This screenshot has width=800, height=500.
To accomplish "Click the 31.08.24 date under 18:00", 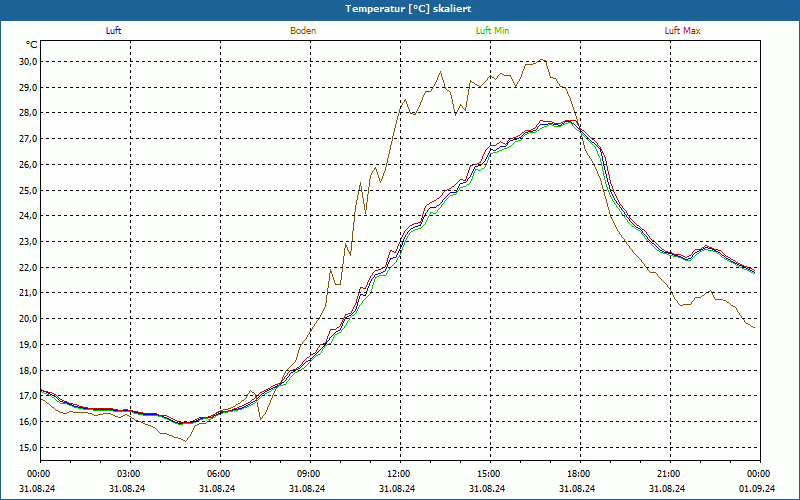I will pyautogui.click(x=578, y=489).
